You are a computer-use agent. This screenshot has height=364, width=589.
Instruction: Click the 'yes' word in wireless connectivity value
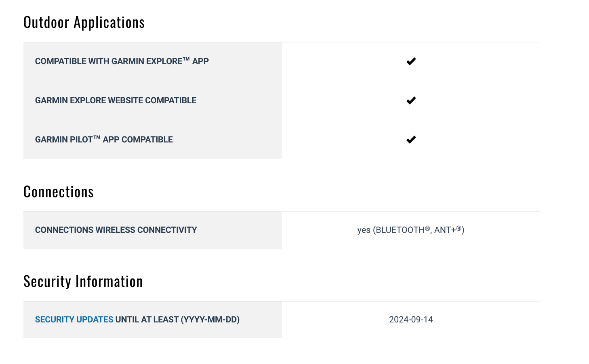coord(364,230)
